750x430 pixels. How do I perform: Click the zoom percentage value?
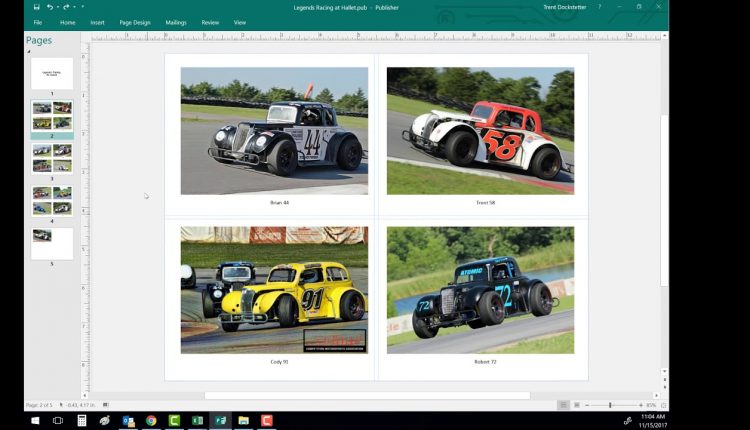point(651,405)
